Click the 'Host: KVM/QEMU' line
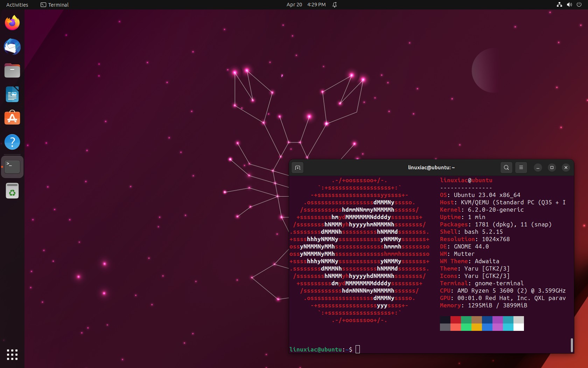The width and height of the screenshot is (588, 368). point(503,202)
